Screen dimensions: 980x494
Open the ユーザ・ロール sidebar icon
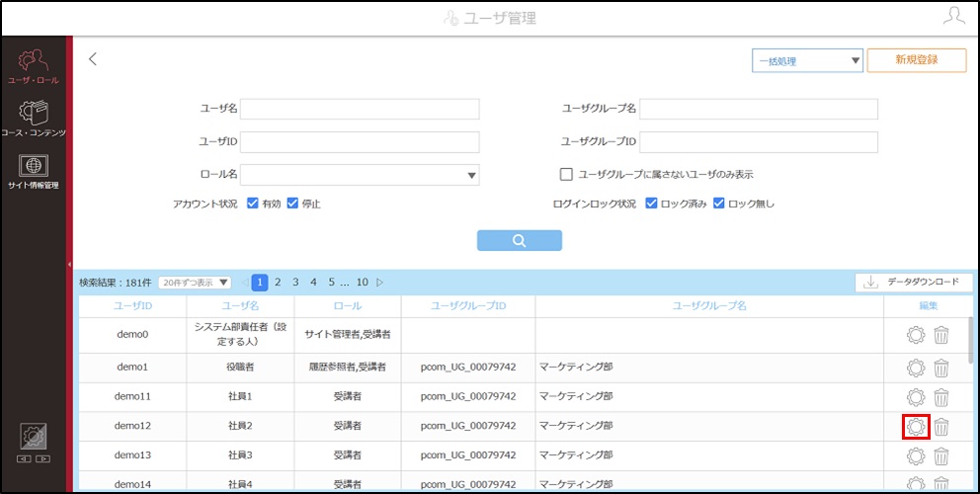pyautogui.click(x=34, y=66)
